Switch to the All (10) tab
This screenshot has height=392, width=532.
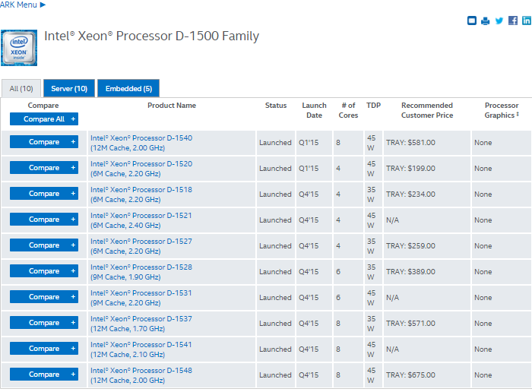point(21,89)
